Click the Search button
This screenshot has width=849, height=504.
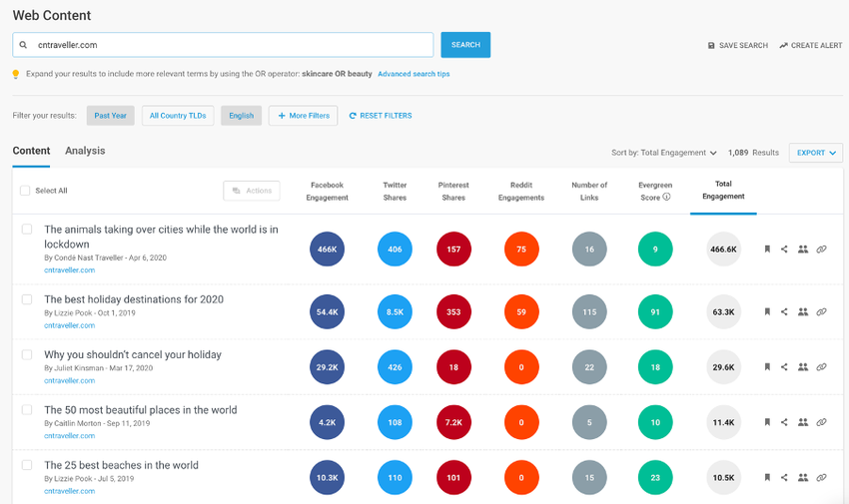click(x=465, y=45)
